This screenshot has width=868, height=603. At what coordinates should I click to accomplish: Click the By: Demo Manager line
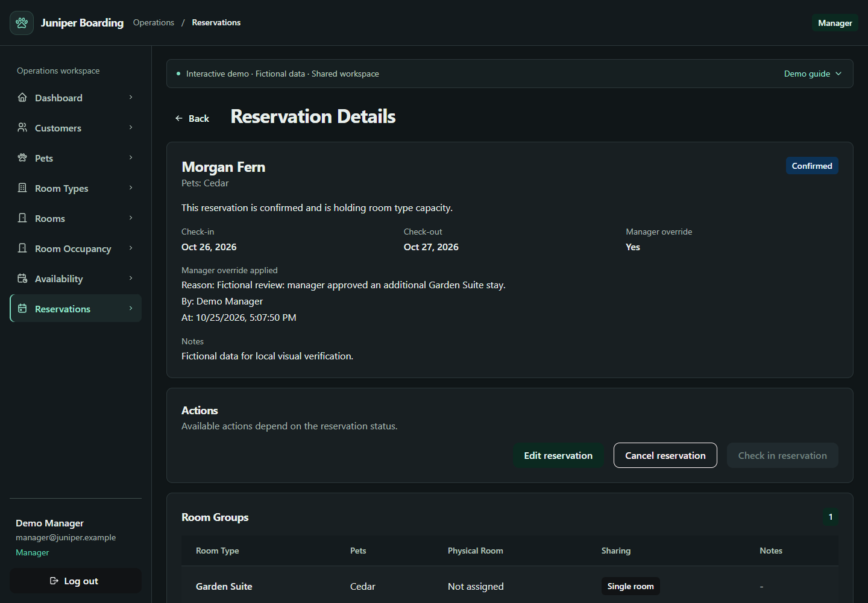[222, 301]
